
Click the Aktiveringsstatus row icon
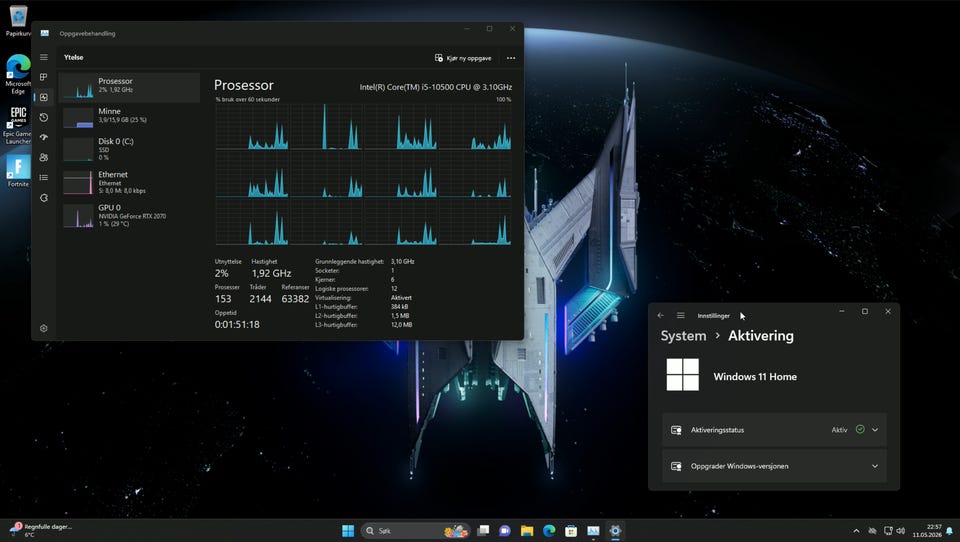pos(676,430)
